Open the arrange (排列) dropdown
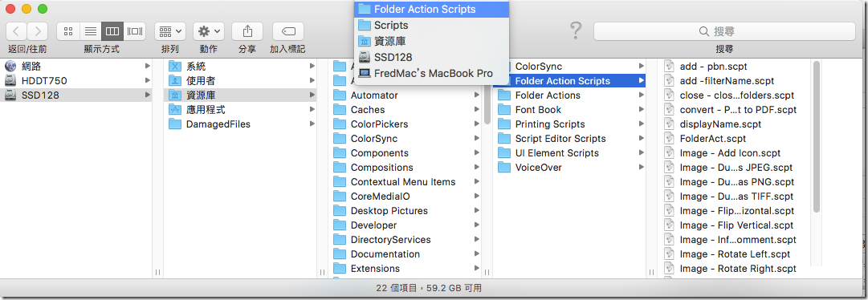 point(170,31)
